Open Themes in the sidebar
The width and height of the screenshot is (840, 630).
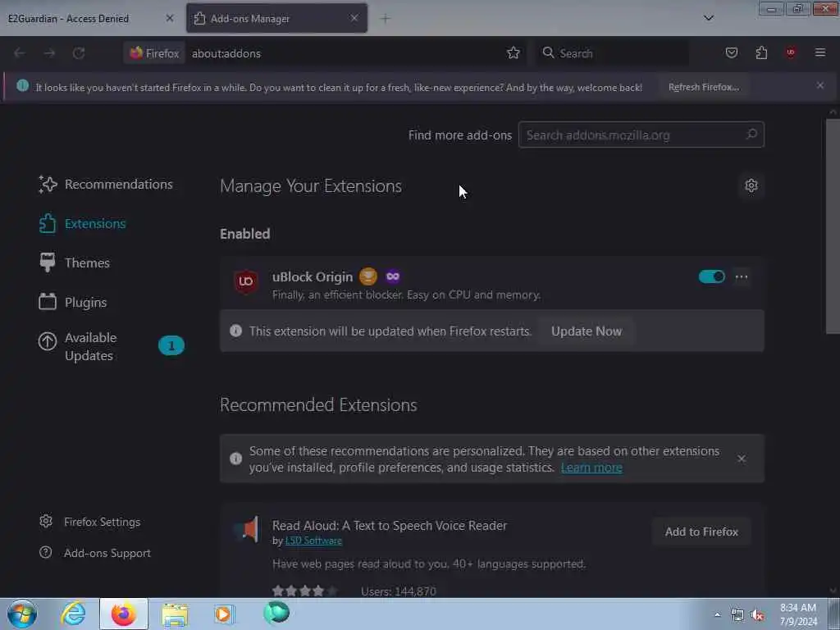[74, 262]
